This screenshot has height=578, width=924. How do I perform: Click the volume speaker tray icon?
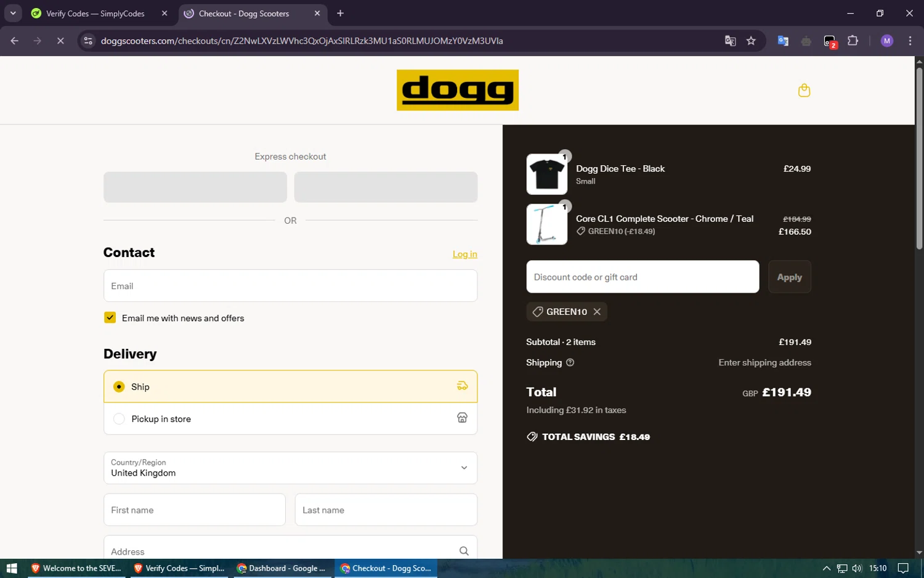point(857,568)
